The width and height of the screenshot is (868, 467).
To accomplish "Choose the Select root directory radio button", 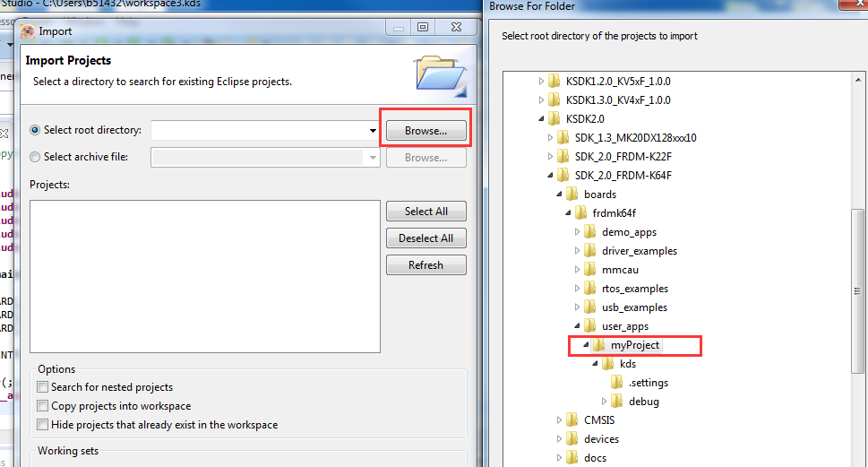I will [35, 130].
